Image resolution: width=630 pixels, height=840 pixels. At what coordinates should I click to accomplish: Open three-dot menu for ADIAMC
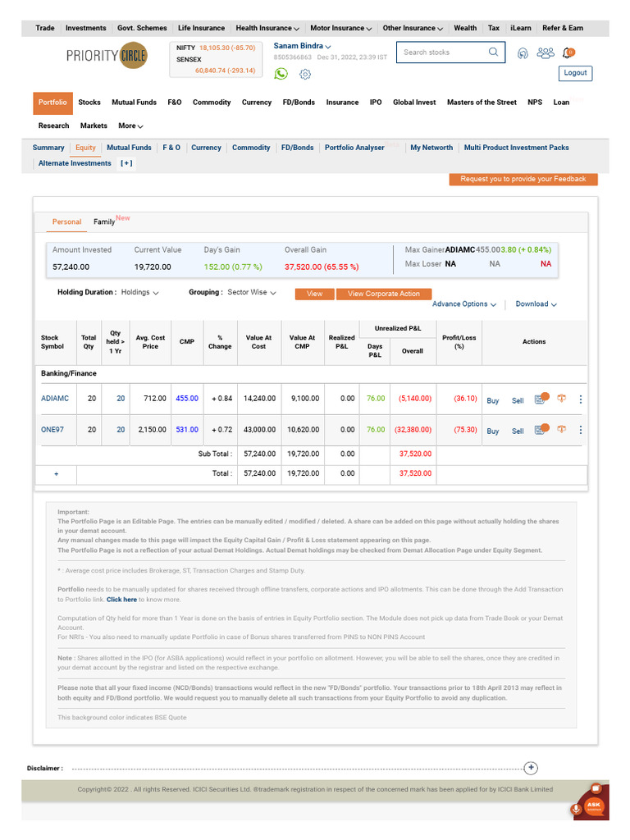[581, 399]
